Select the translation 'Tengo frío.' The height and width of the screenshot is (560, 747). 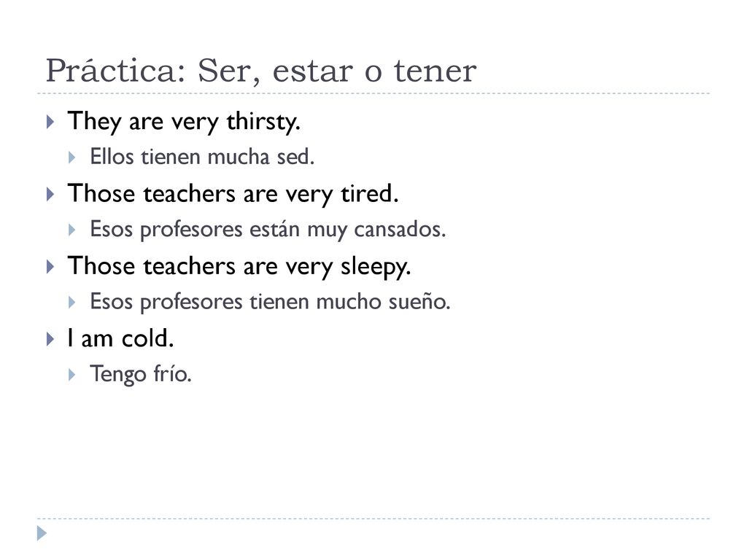click(x=141, y=375)
